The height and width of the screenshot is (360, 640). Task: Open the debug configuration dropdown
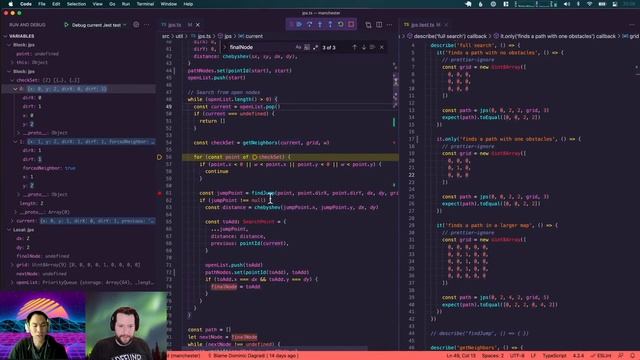[99, 25]
